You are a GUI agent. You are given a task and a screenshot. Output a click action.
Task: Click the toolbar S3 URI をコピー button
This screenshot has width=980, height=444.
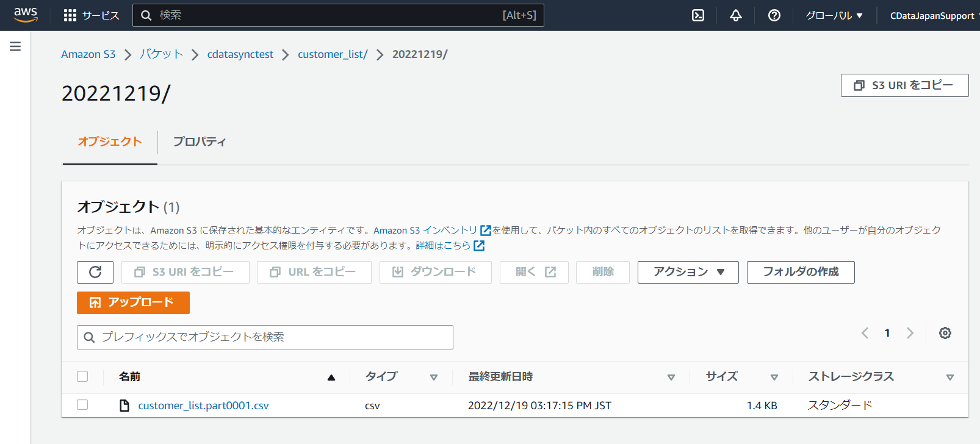point(186,272)
